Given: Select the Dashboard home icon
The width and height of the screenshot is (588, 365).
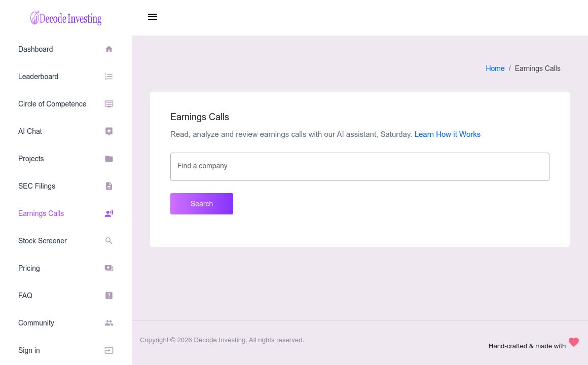Looking at the screenshot, I should [x=109, y=49].
